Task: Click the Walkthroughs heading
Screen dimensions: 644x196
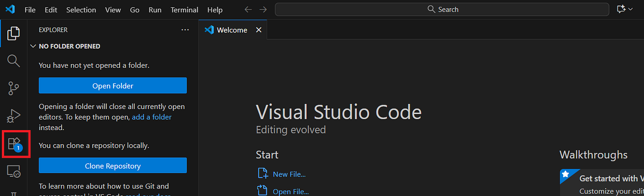Action: coord(593,154)
